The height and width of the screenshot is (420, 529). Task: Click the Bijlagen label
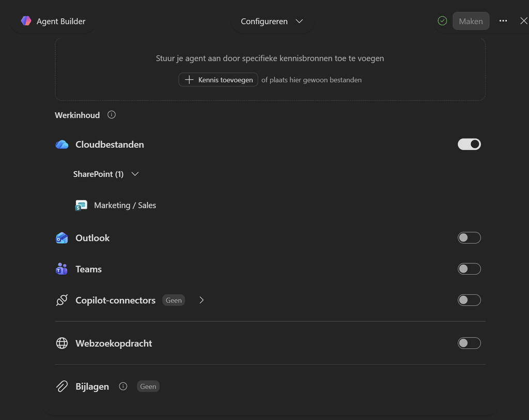tap(92, 386)
